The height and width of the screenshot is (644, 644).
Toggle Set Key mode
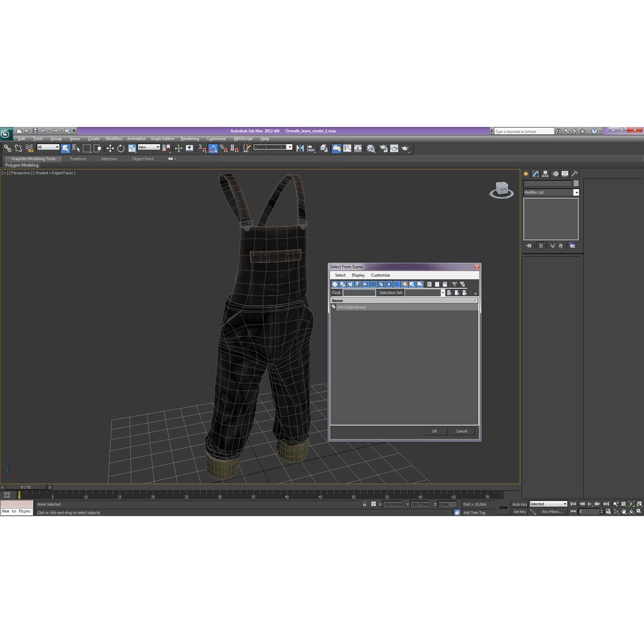[x=519, y=512]
